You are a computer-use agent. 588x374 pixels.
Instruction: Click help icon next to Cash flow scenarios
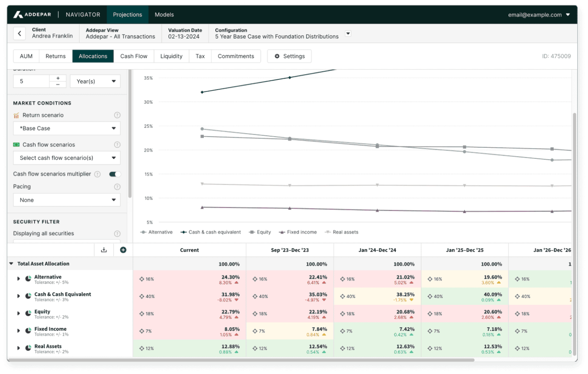117,145
